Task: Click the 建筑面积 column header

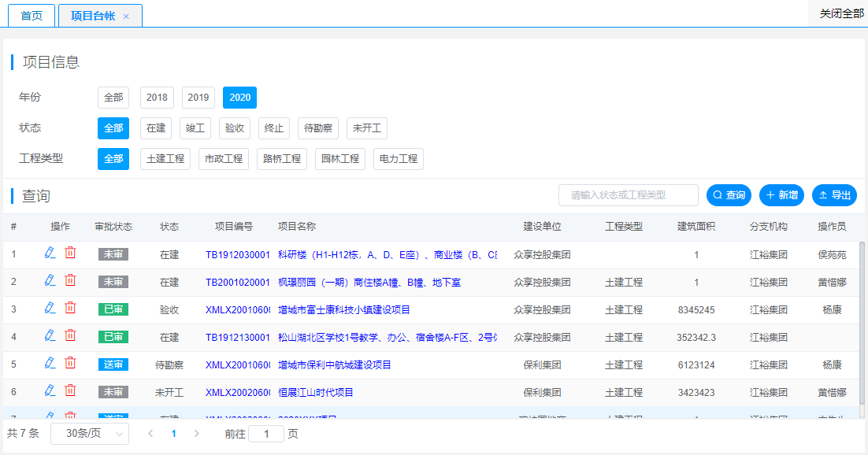Action: pos(696,227)
